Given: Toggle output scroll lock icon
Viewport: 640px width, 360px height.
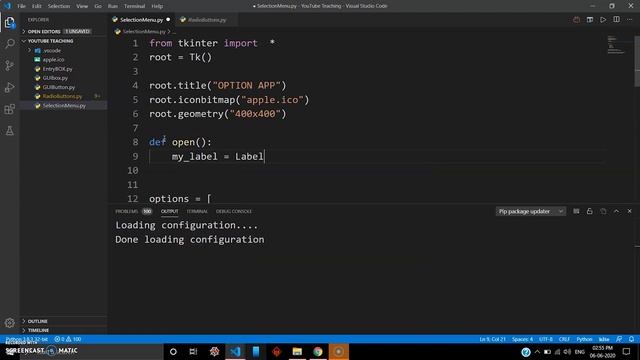Looking at the screenshot, I should [x=589, y=211].
